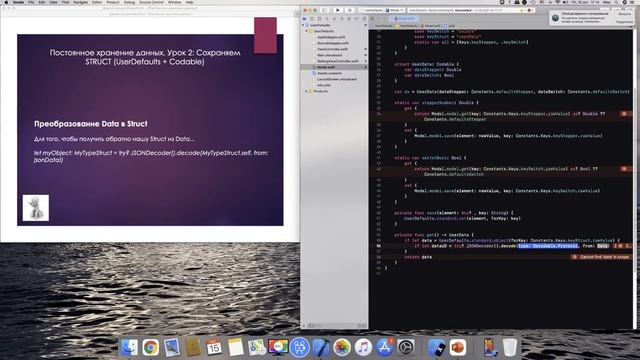The height and width of the screenshot is (360, 640).
Task: Click the highlighted type: Decodable.Protocol placeholder
Action: pos(548,246)
